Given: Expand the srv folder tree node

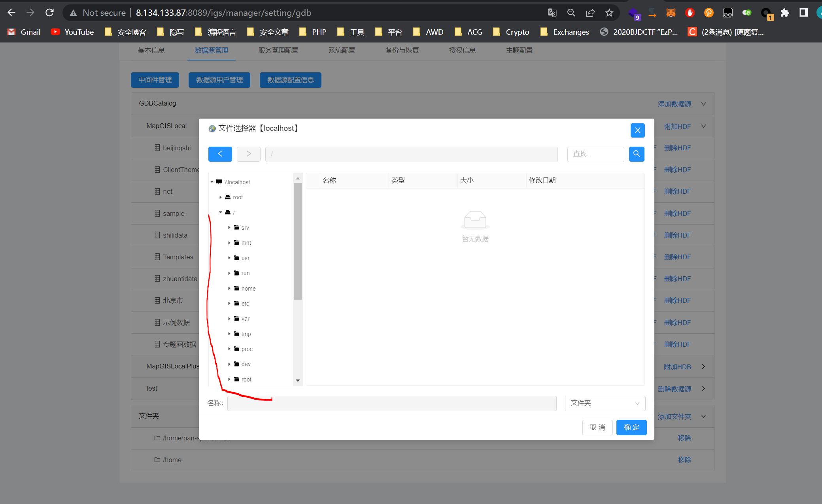Looking at the screenshot, I should (229, 228).
